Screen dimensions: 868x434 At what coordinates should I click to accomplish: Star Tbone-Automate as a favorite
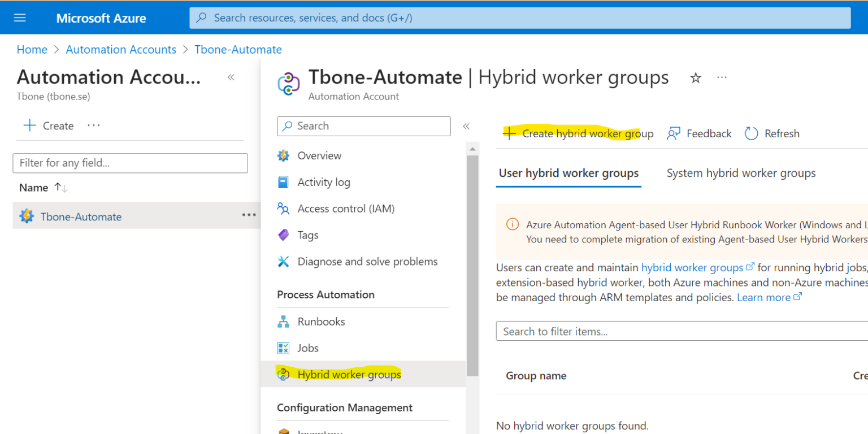tap(696, 77)
